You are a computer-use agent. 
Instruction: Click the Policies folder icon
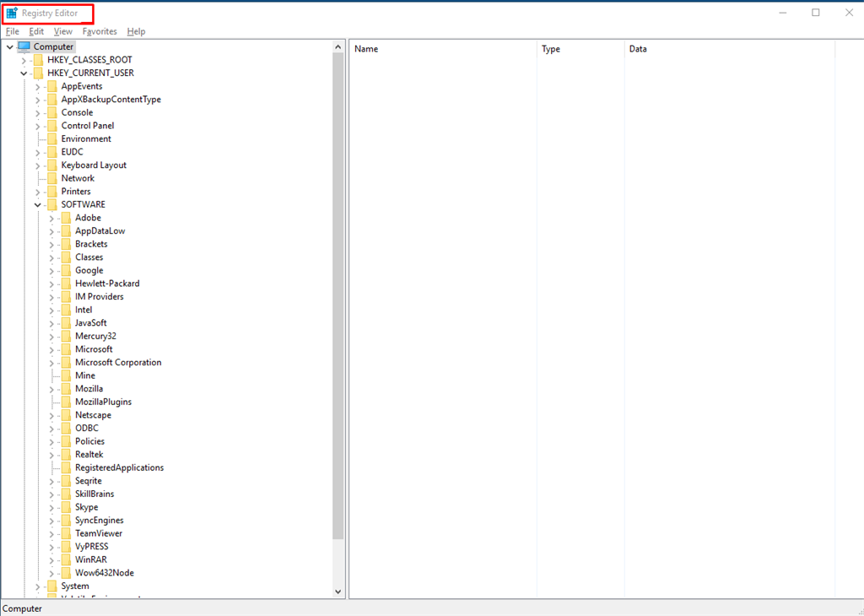point(66,441)
